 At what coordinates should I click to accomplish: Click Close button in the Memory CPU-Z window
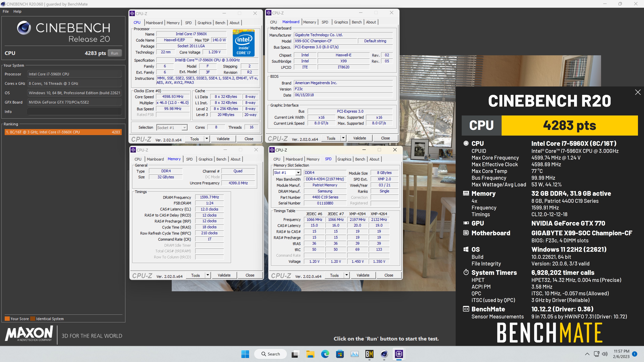(x=250, y=275)
